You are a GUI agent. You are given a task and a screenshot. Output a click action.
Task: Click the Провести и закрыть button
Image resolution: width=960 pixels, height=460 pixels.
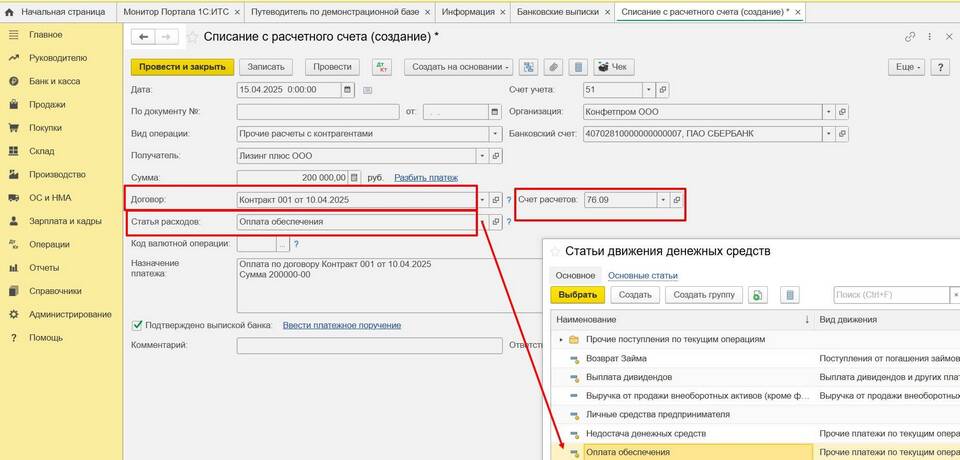(182, 67)
